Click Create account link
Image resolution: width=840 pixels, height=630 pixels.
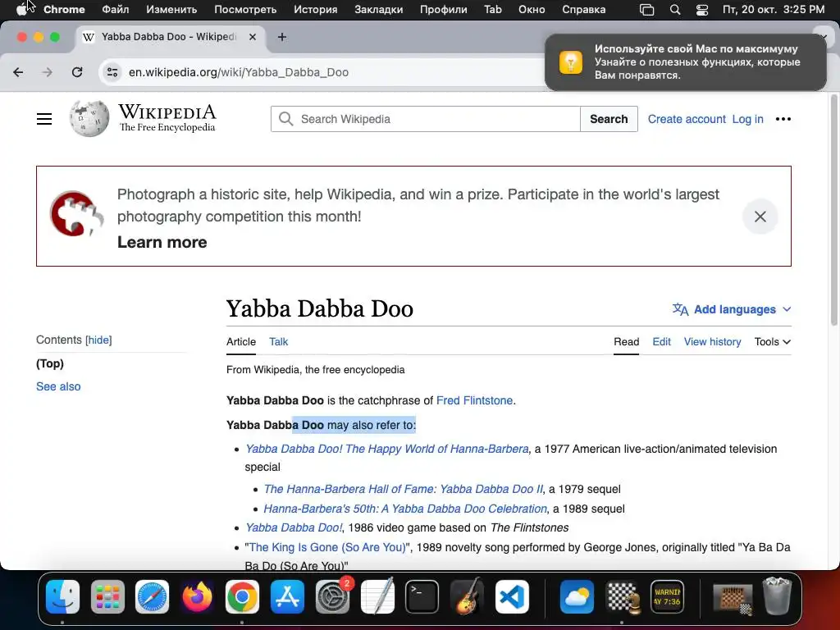[687, 119]
